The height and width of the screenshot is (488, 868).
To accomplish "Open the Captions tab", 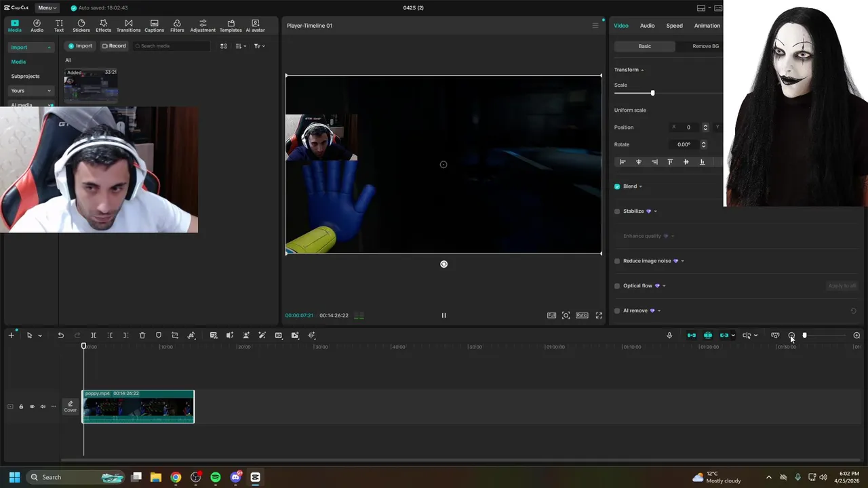I will (x=154, y=26).
